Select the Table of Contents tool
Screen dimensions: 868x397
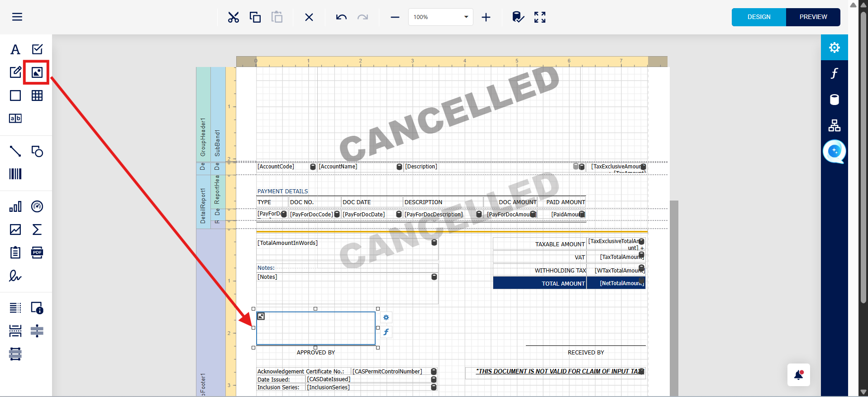coord(15,308)
